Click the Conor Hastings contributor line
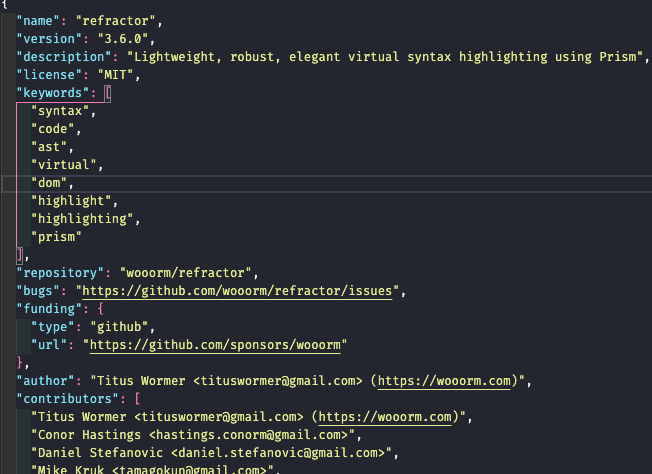The image size is (652, 474). click(196, 434)
